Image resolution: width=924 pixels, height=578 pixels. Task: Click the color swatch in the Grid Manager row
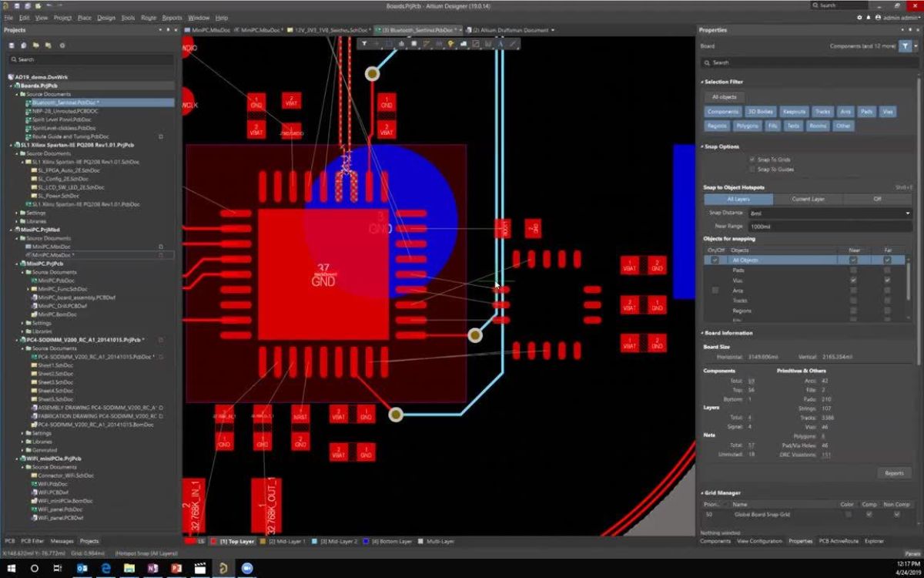click(x=848, y=514)
